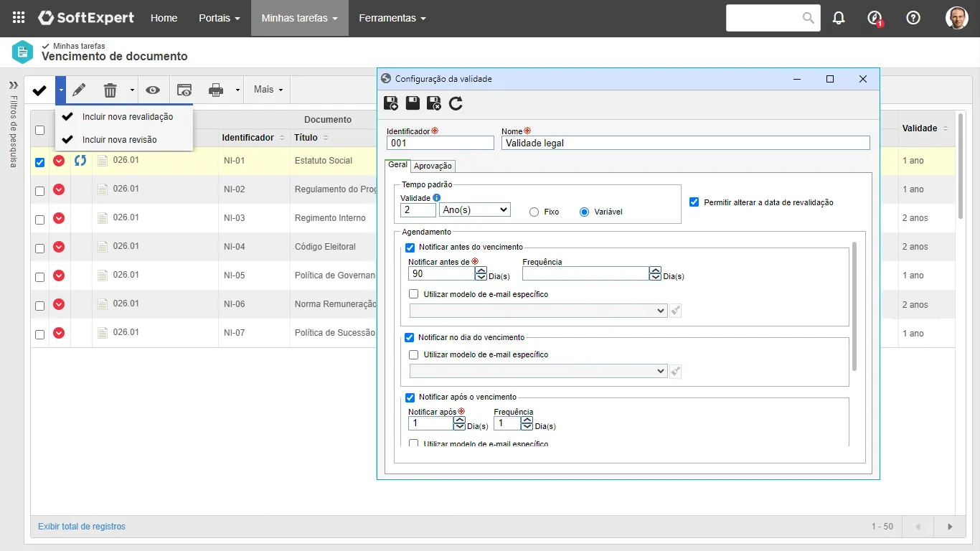Click the pencil edit icon in toolbar
This screenshot has height=551, width=980.
tap(79, 90)
